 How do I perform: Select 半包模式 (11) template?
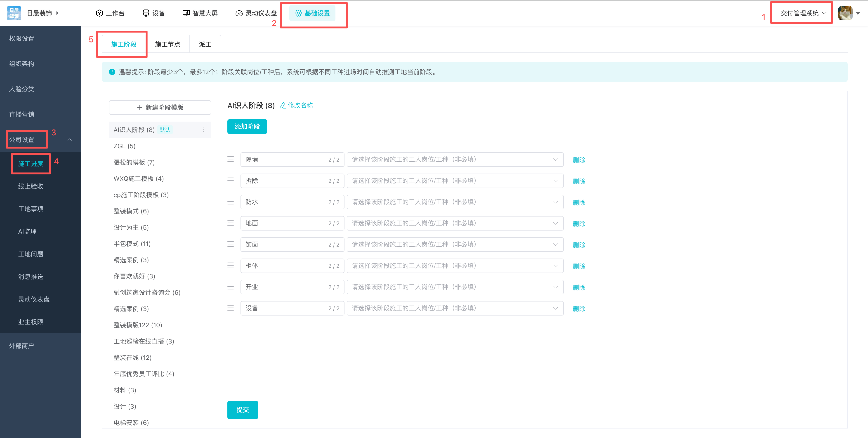click(x=132, y=244)
